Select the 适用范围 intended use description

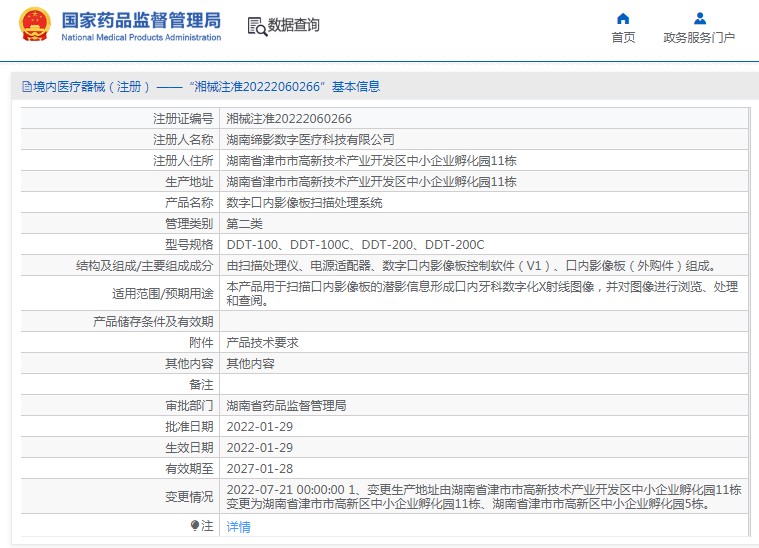[482, 293]
